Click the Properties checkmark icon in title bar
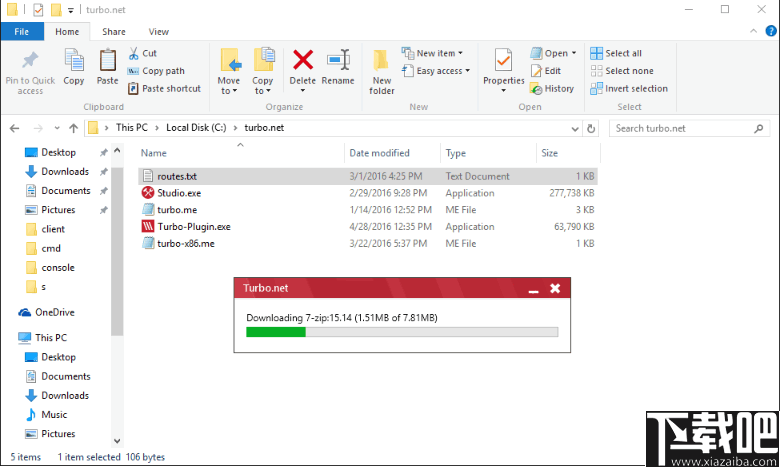The width and height of the screenshot is (781, 467). (38, 9)
